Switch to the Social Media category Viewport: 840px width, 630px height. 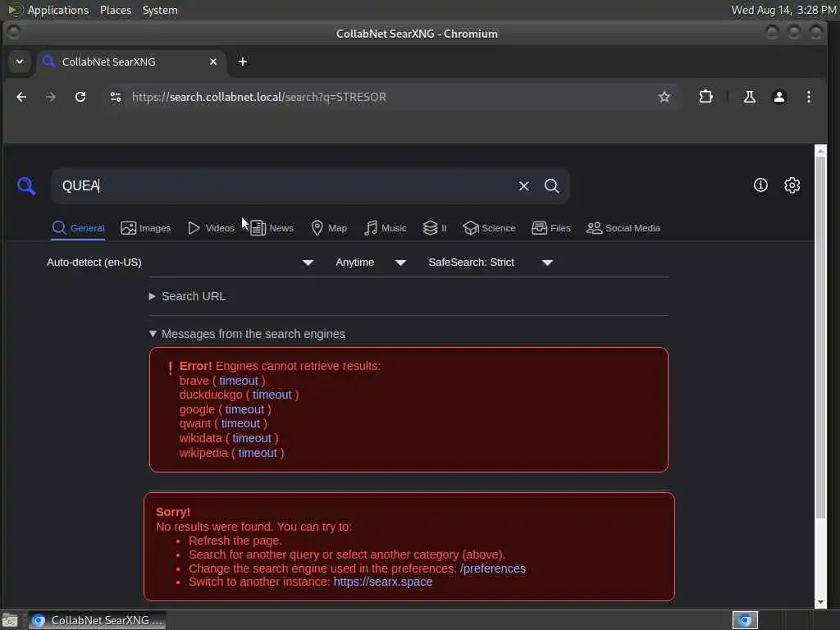pyautogui.click(x=623, y=228)
